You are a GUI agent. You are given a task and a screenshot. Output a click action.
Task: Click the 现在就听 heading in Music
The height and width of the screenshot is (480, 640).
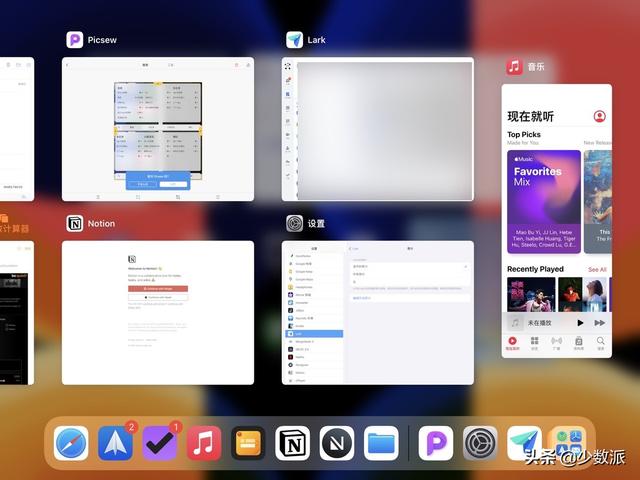[x=530, y=117]
